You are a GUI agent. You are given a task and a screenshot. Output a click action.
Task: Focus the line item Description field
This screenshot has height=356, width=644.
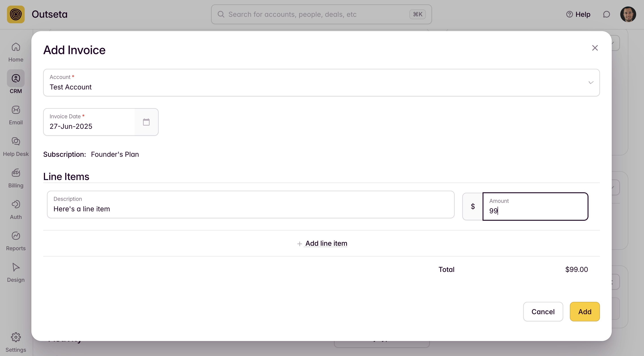[x=251, y=205]
